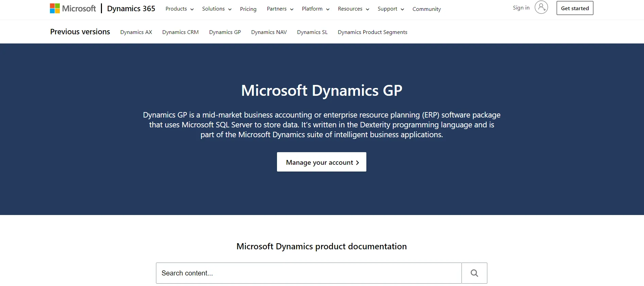This screenshot has width=644, height=286.
Task: Select the Dynamics CRM tab
Action: coord(180,32)
